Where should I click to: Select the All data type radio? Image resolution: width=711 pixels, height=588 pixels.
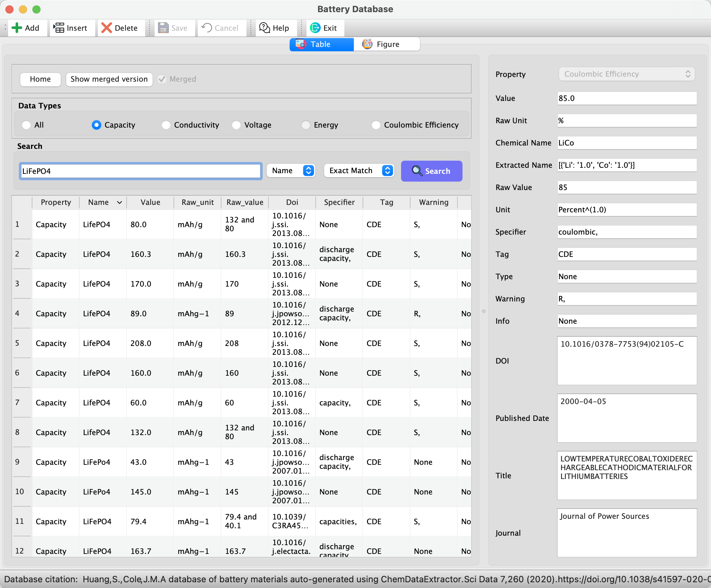(x=26, y=125)
